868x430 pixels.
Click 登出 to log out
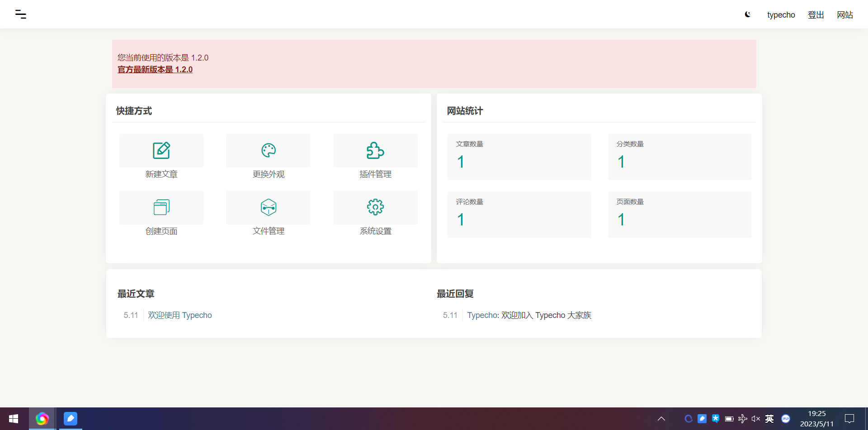pyautogui.click(x=816, y=15)
